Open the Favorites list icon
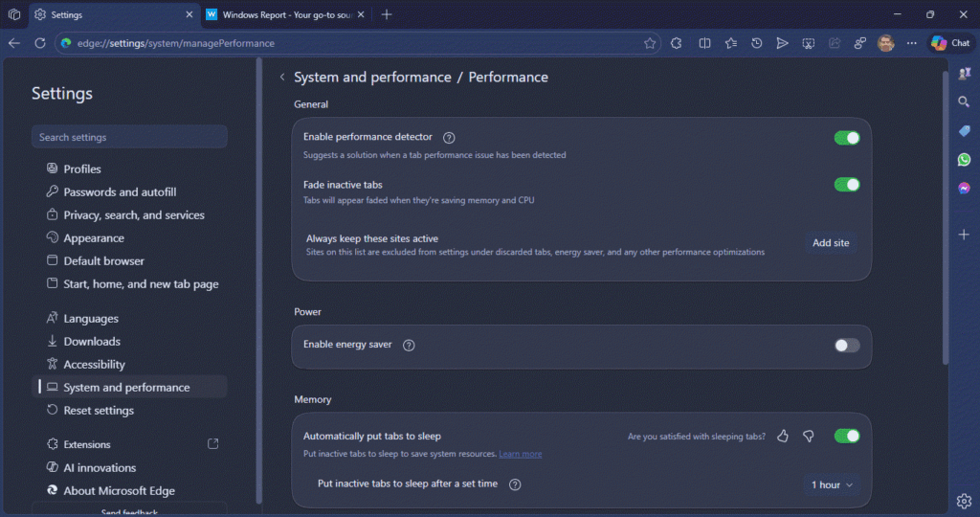Screen dimensions: 980x517 (730, 43)
